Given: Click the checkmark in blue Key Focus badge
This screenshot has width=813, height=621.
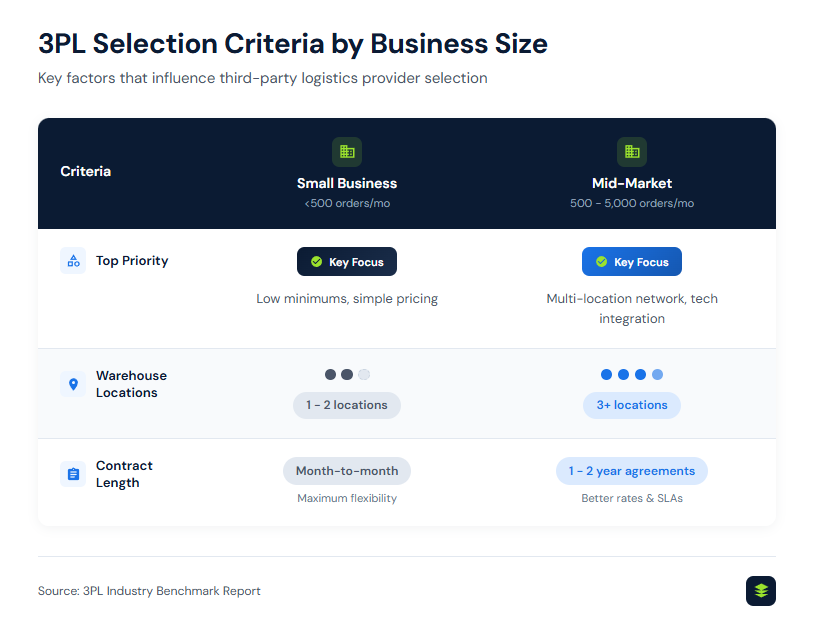Looking at the screenshot, I should [x=602, y=262].
